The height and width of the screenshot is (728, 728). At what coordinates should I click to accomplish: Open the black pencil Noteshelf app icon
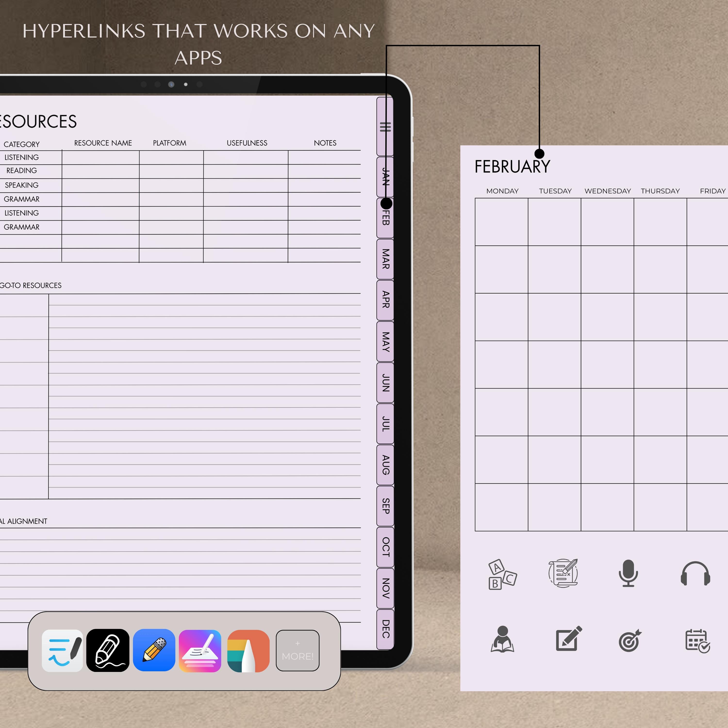coord(108,650)
